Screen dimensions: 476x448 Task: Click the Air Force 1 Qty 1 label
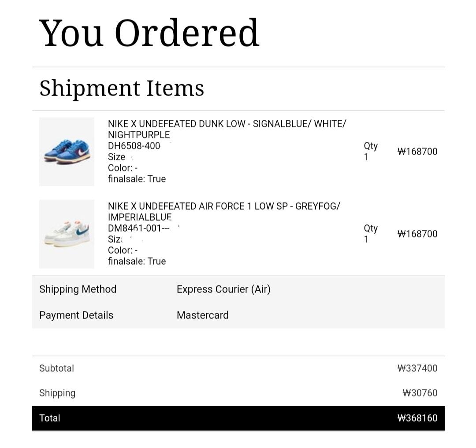(371, 233)
